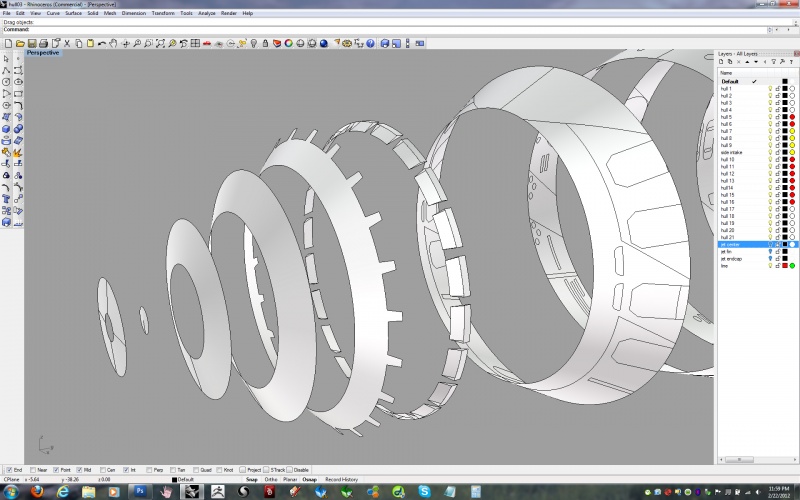Viewport: 800px width, 500px height.
Task: Click the filter funnel icon in the Layers panel
Action: [x=773, y=62]
